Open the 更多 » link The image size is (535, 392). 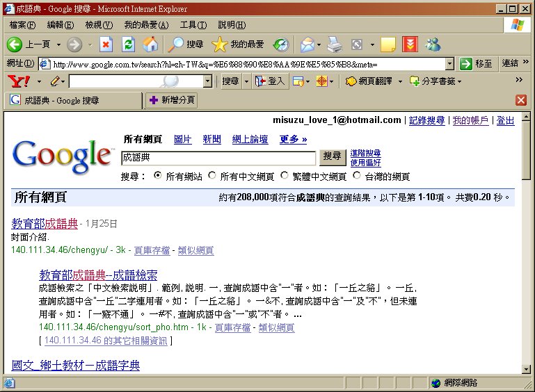point(293,140)
